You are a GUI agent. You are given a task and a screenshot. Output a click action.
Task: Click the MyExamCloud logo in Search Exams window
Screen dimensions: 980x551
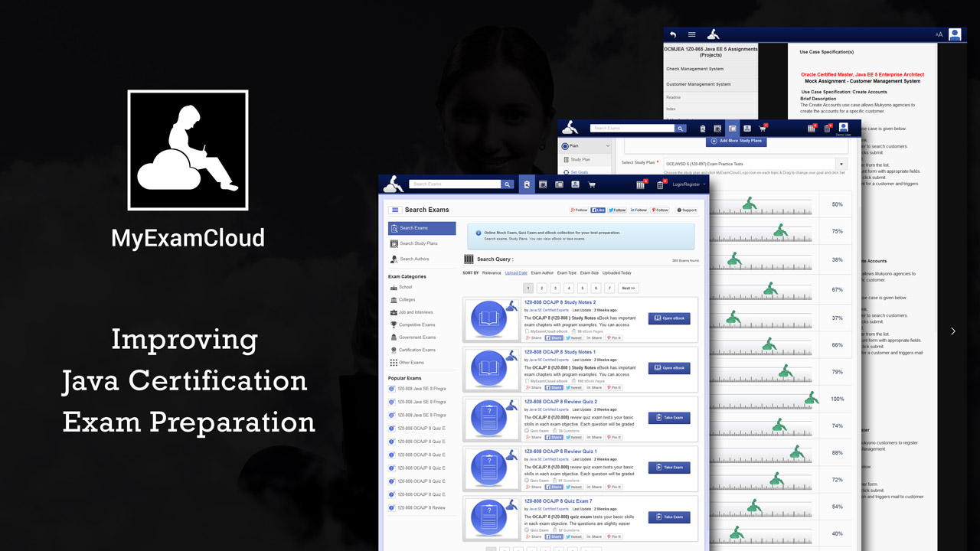pyautogui.click(x=394, y=184)
